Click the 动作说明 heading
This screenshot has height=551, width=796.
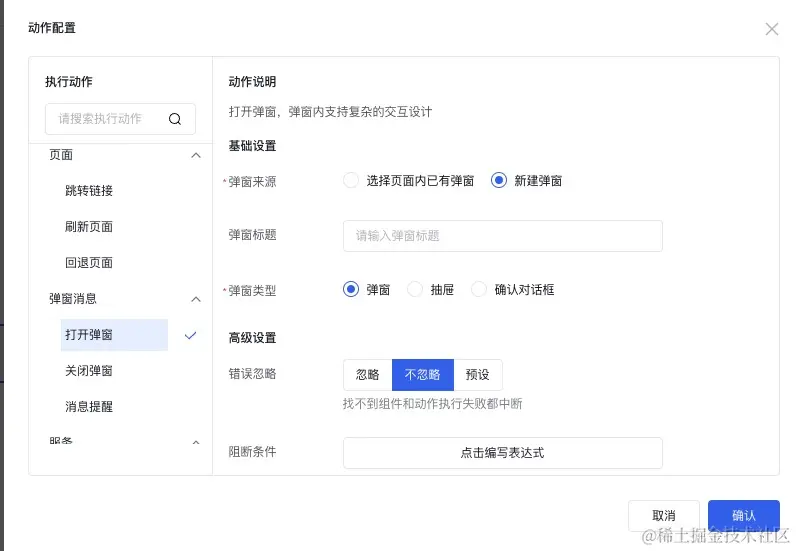click(252, 82)
